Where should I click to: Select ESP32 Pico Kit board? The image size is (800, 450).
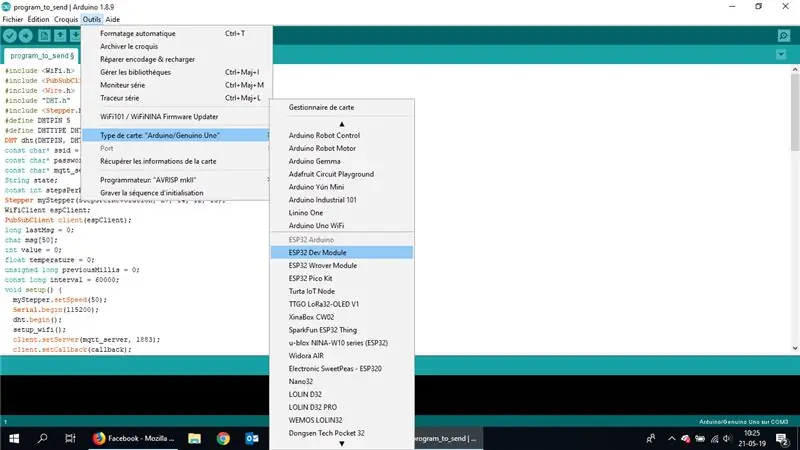(342, 279)
